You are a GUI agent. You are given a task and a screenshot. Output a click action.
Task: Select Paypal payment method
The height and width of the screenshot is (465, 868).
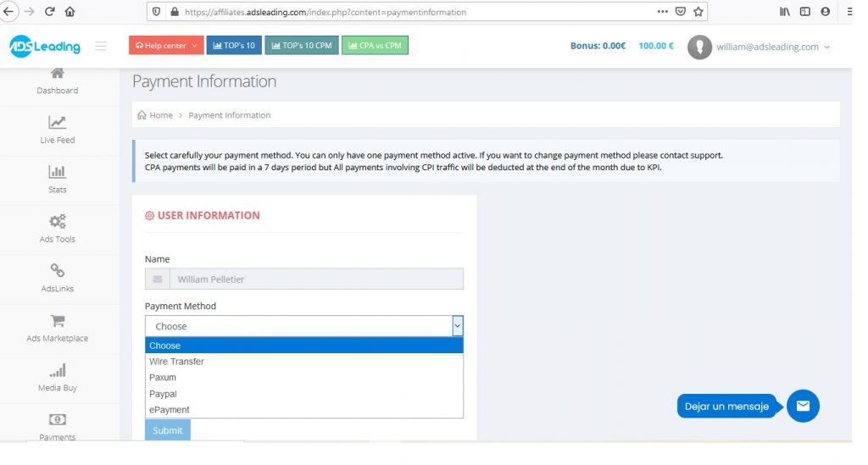point(304,394)
